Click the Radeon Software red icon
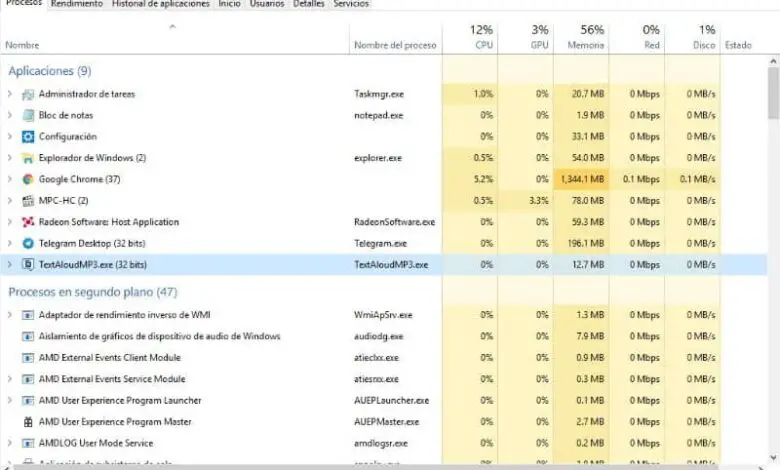Viewport: 780px width, 470px height. tap(28, 222)
